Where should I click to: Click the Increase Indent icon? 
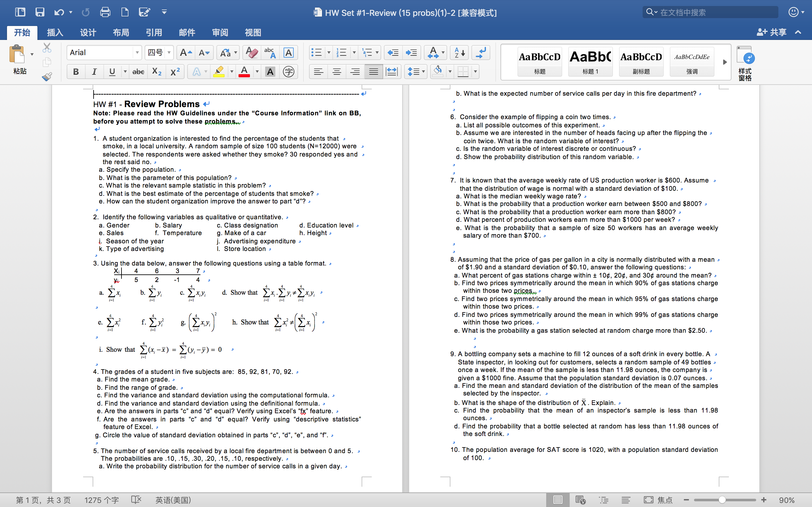[411, 53]
